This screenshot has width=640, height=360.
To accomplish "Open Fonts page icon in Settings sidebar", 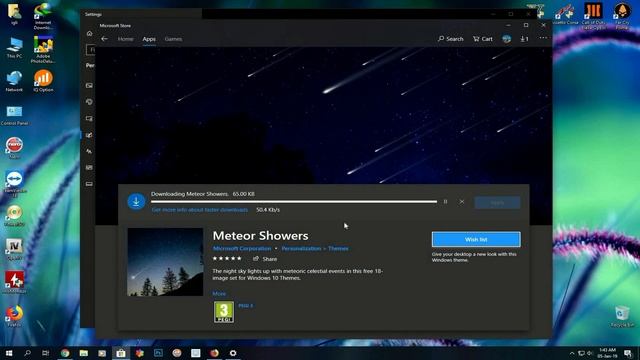I will [x=89, y=151].
